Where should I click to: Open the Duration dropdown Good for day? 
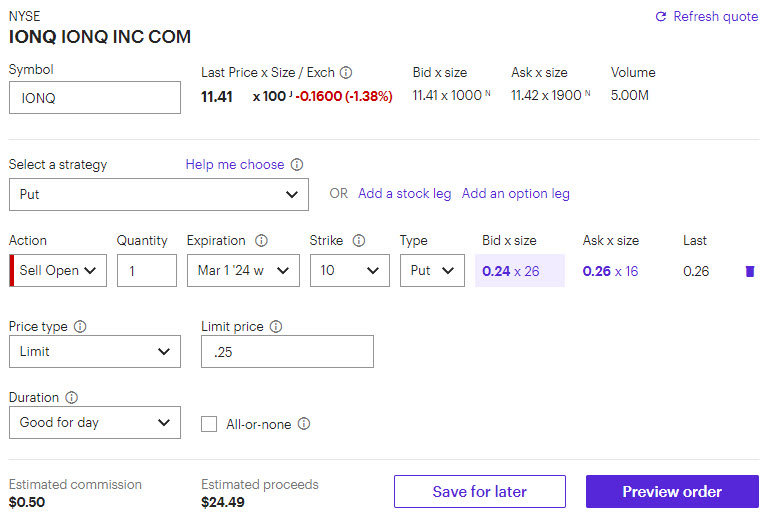(95, 423)
